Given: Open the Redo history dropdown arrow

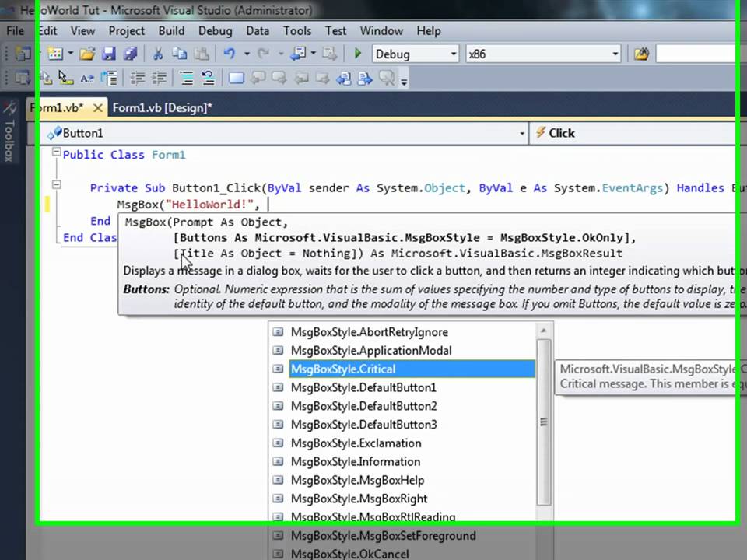Looking at the screenshot, I should (x=281, y=54).
